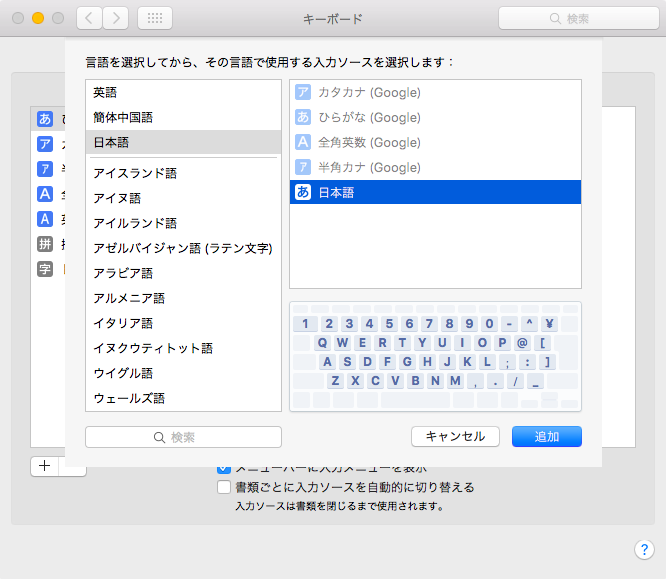Image resolution: width=666 pixels, height=579 pixels.
Task: Click the add input source plus button
Action: [45, 466]
